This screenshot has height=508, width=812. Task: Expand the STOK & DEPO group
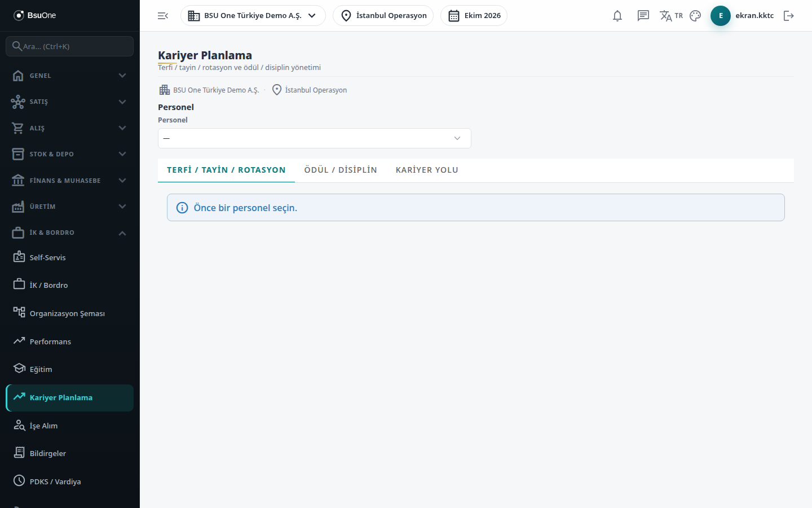pyautogui.click(x=70, y=154)
